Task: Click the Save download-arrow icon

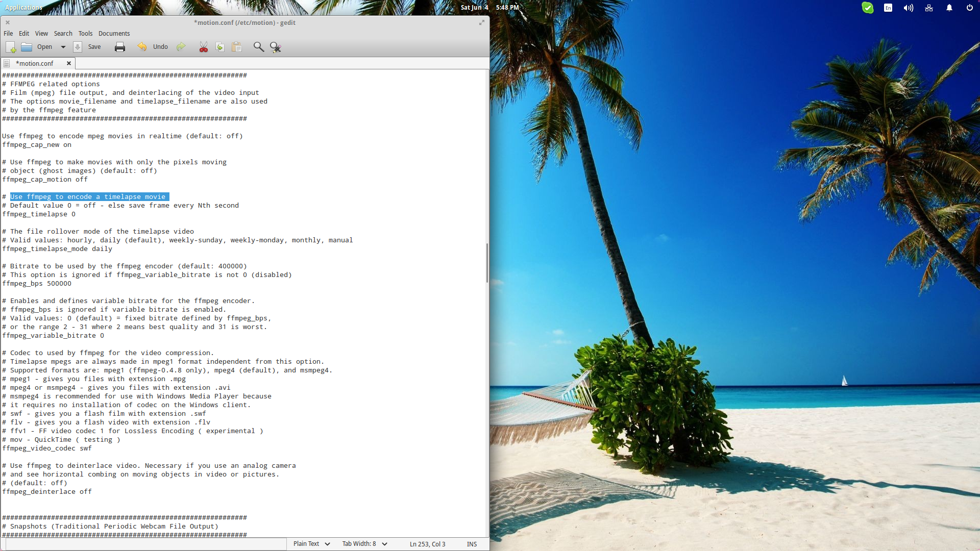Action: [78, 47]
